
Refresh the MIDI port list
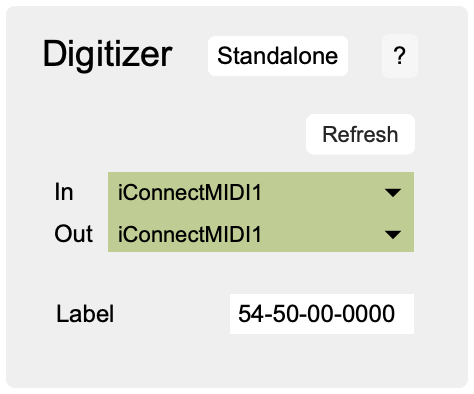360,134
